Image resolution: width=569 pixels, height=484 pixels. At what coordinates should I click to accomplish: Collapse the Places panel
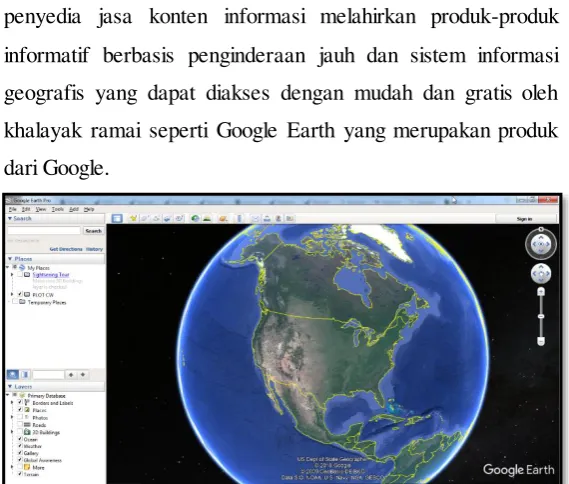click(10, 259)
